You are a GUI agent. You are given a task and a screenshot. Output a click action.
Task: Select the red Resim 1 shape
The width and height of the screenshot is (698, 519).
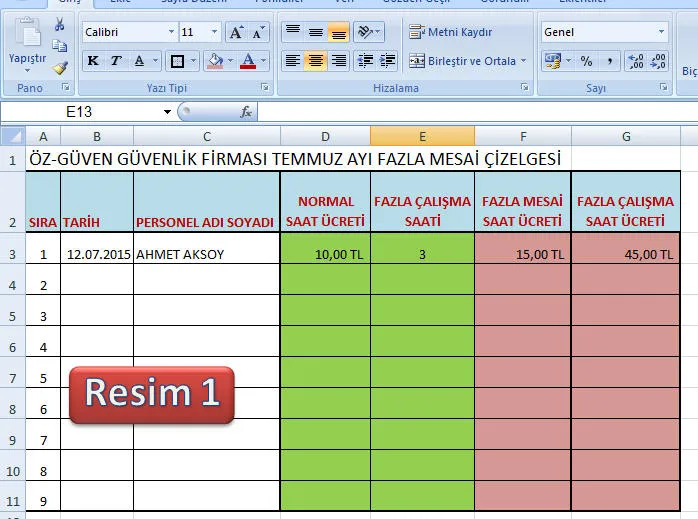tap(151, 393)
